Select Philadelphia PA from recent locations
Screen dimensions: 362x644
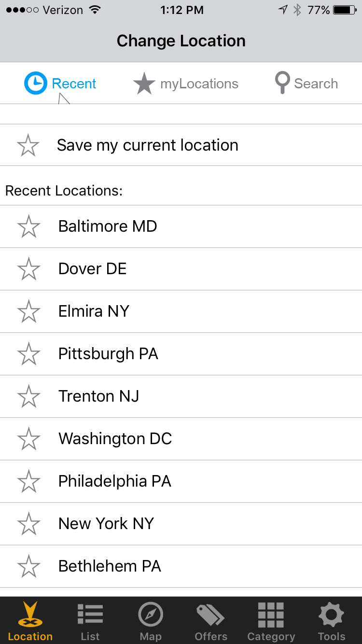point(115,481)
